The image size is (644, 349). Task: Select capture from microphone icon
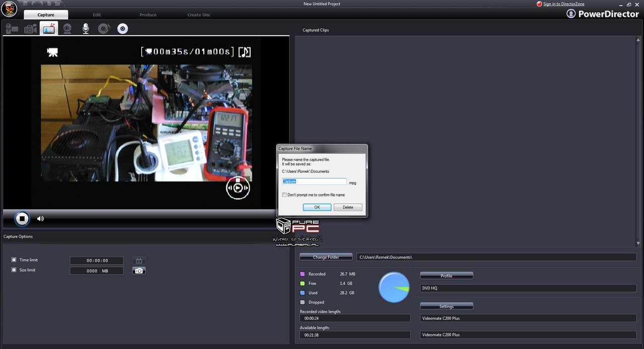tap(86, 29)
